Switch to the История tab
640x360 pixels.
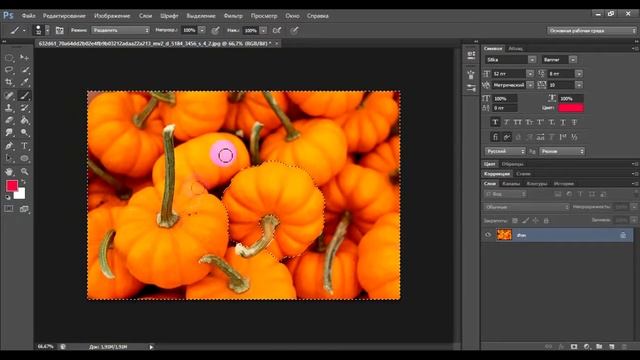[564, 184]
